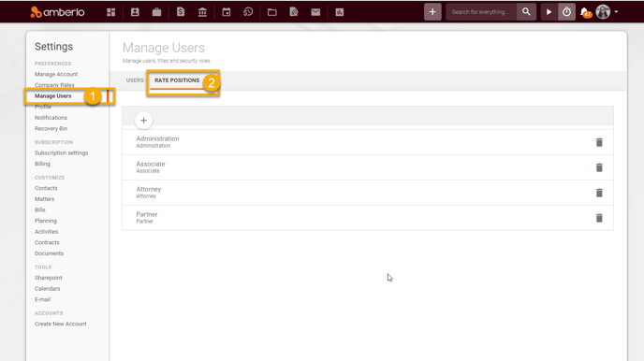Add a new rate position with plus button

(x=143, y=121)
